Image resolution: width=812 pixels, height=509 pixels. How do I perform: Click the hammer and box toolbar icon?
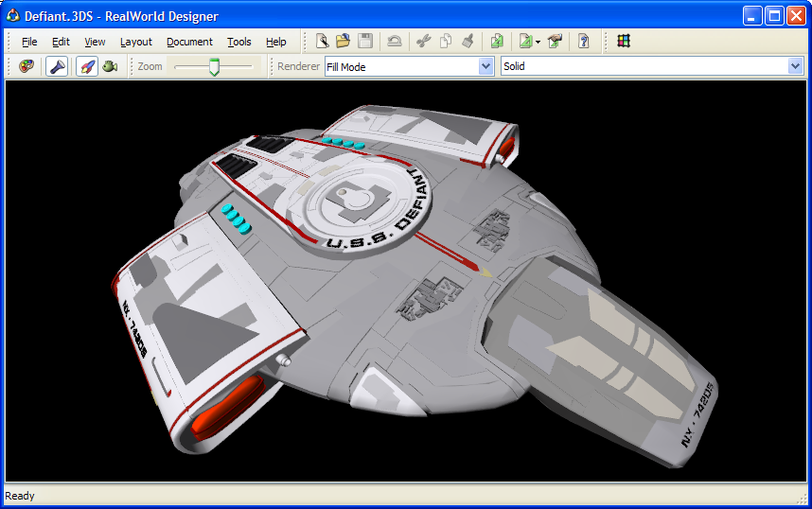click(555, 41)
